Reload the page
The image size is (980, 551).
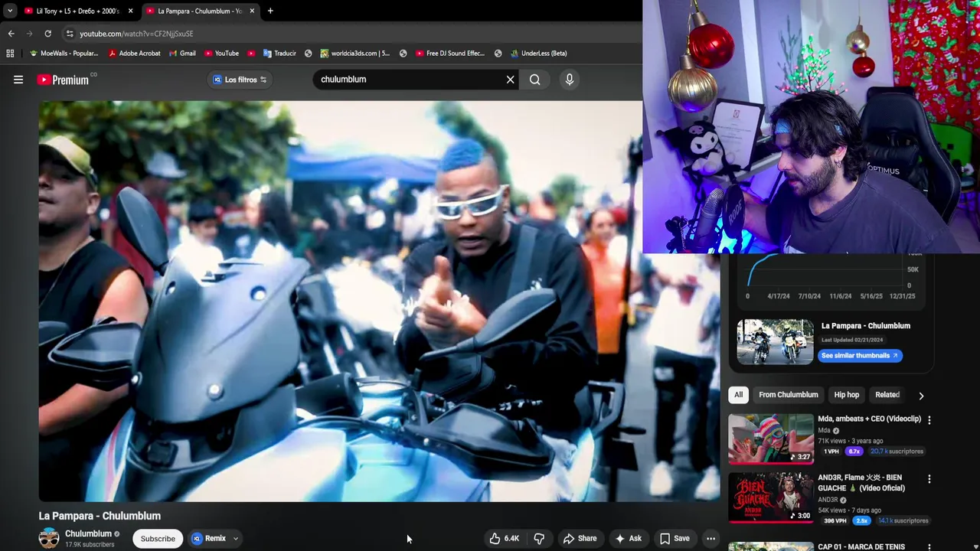(x=47, y=34)
